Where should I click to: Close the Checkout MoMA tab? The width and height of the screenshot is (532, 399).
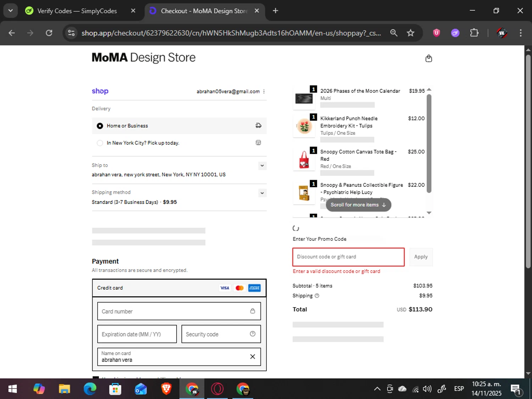[x=257, y=11]
